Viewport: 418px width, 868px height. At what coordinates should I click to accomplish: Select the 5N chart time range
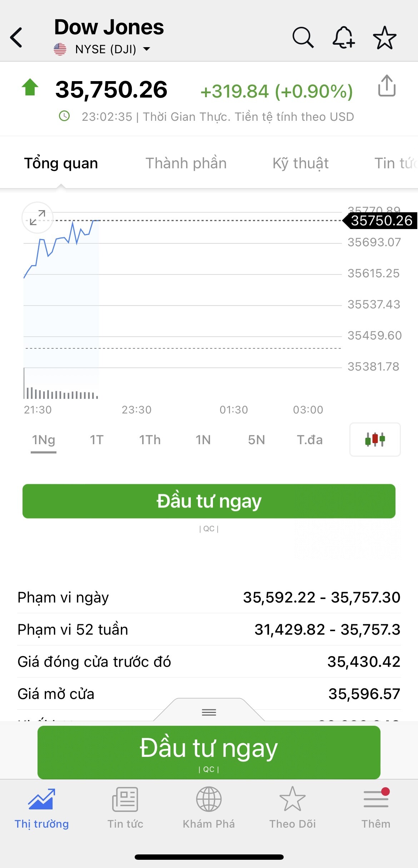pos(257,440)
